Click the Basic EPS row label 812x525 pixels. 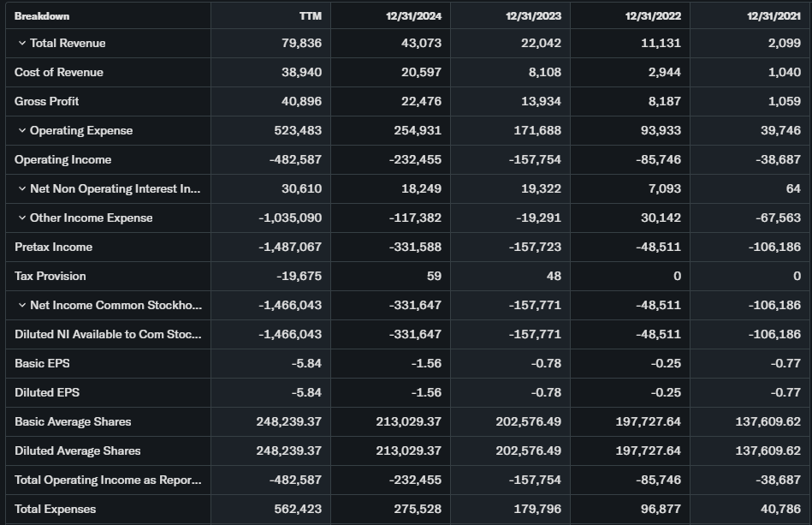click(43, 363)
